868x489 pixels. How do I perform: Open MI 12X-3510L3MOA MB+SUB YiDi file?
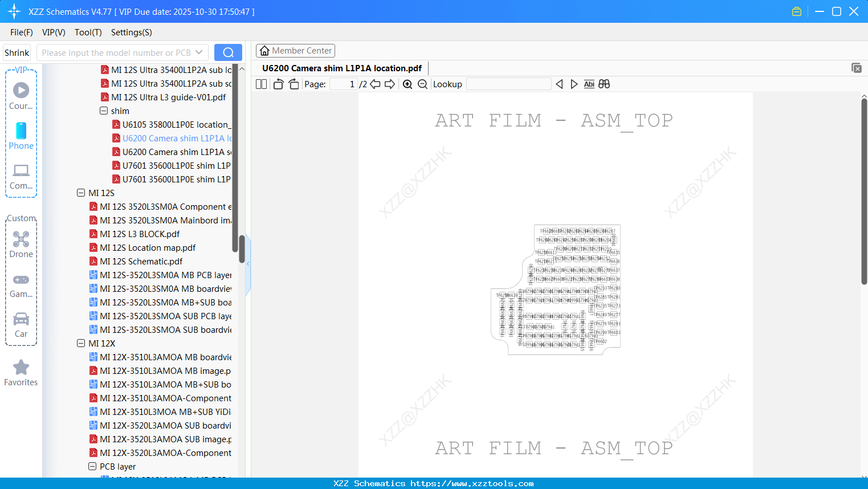click(x=161, y=411)
